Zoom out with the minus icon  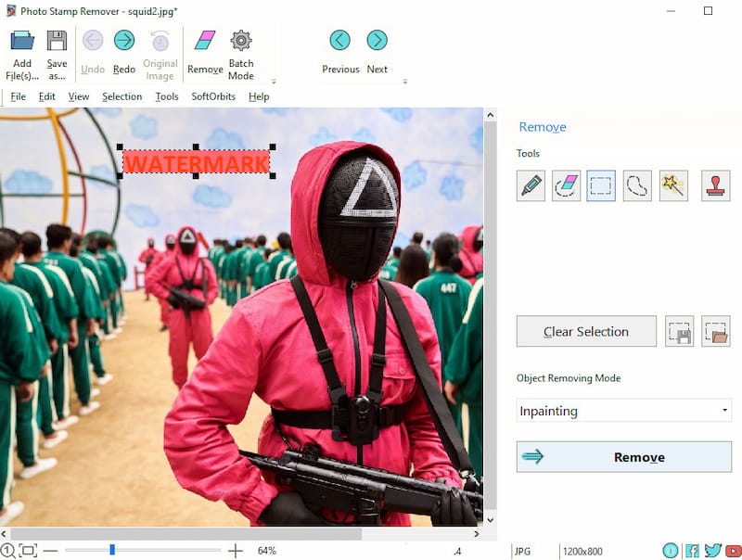coord(50,551)
